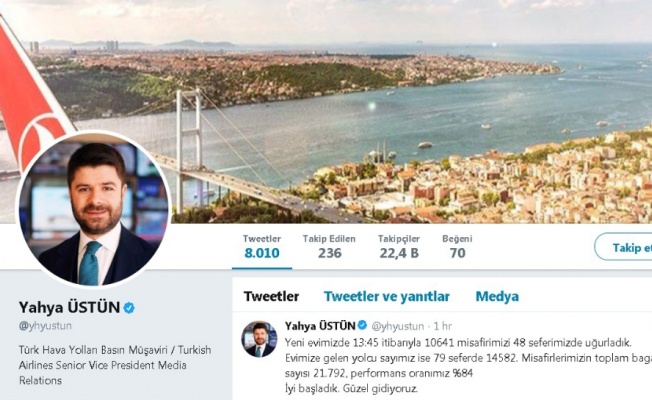The height and width of the screenshot is (400, 652).
Task: Click the Türk Hava Yolları bio text
Action: [x=122, y=365]
